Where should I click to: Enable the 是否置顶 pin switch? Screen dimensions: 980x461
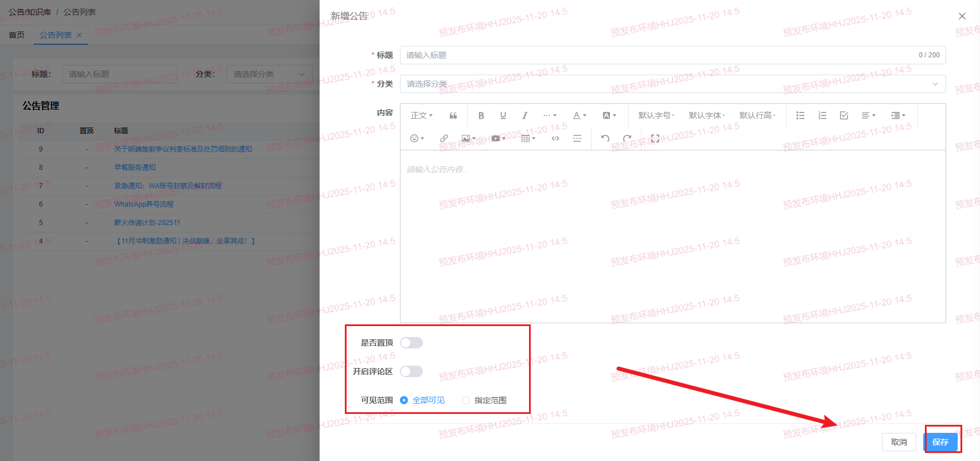pos(411,343)
